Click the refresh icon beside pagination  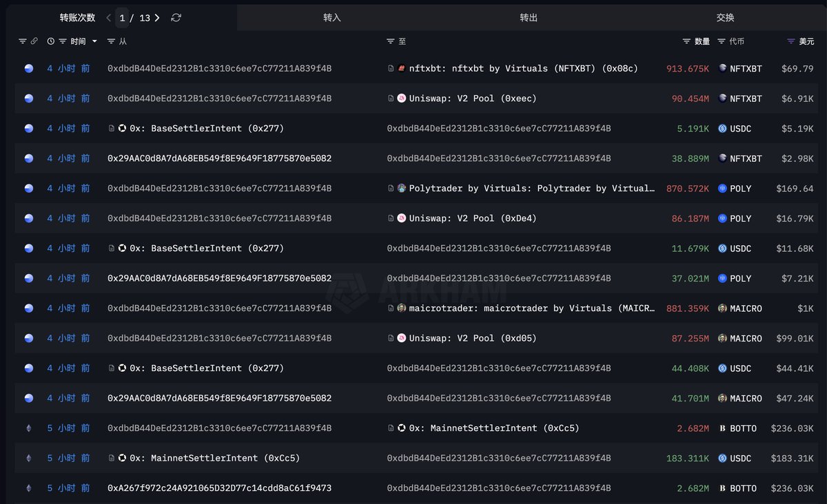pos(176,17)
